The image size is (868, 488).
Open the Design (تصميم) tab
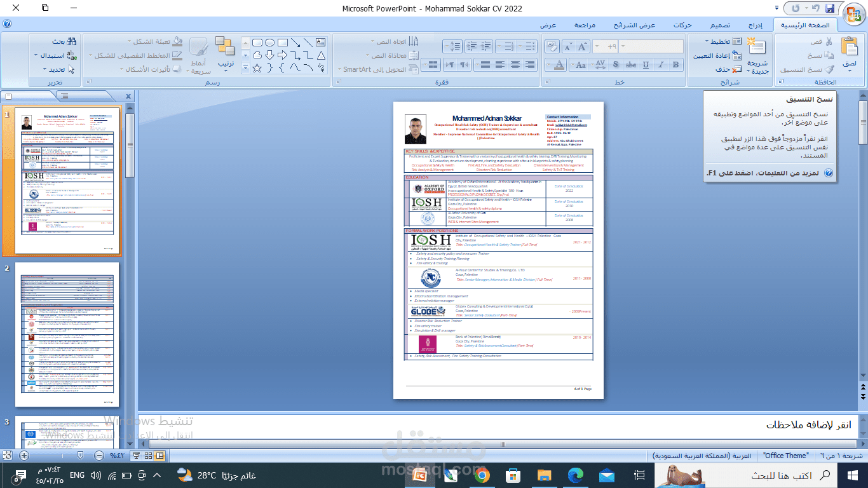coord(719,25)
